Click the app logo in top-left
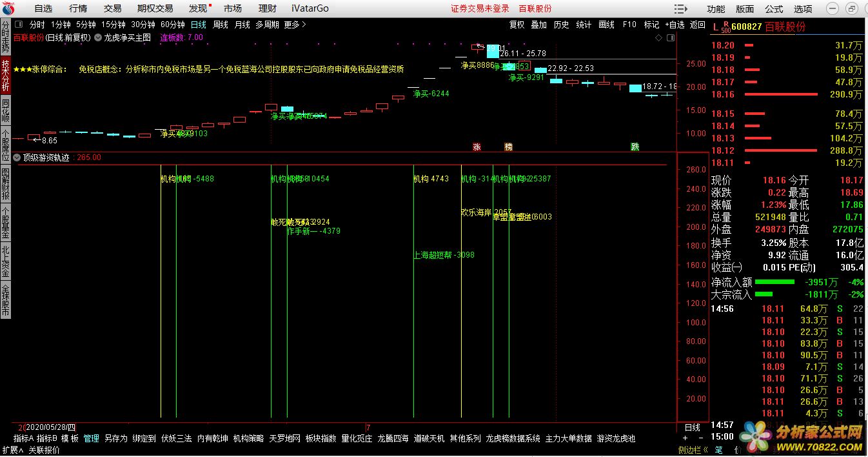This screenshot has width=868, height=457. click(x=8, y=8)
